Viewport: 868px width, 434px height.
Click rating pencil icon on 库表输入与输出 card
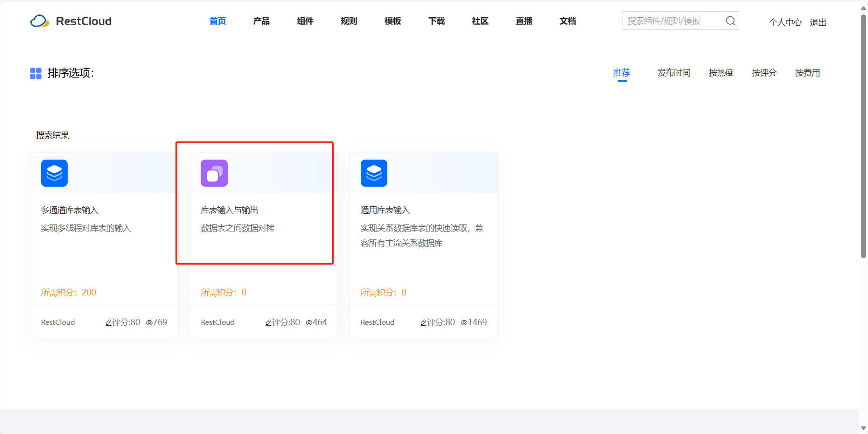pos(268,322)
